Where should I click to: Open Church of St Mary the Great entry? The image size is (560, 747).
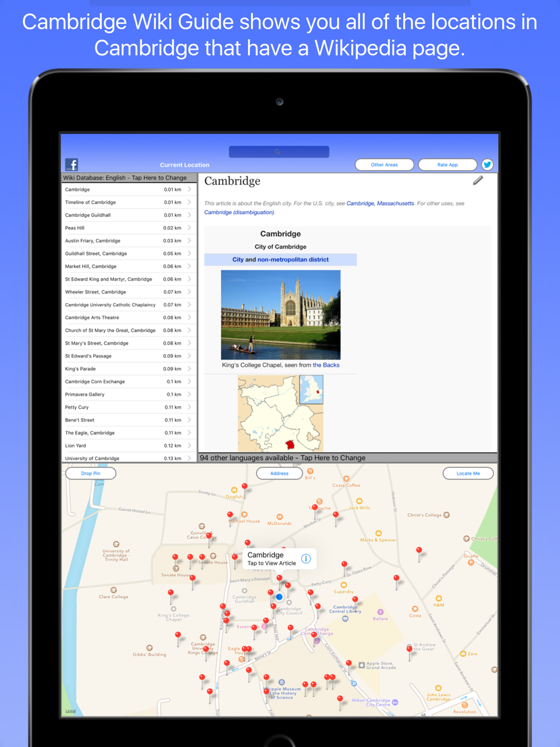128,330
